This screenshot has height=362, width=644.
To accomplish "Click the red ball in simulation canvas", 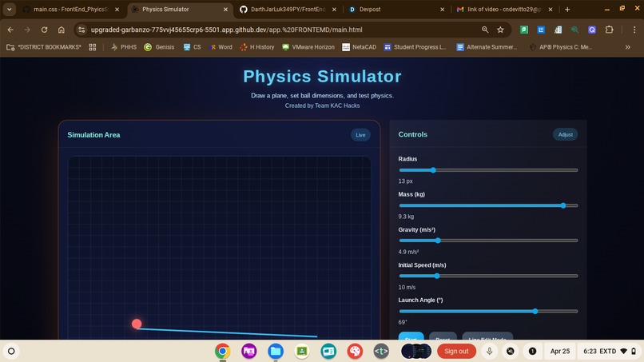I will (137, 324).
